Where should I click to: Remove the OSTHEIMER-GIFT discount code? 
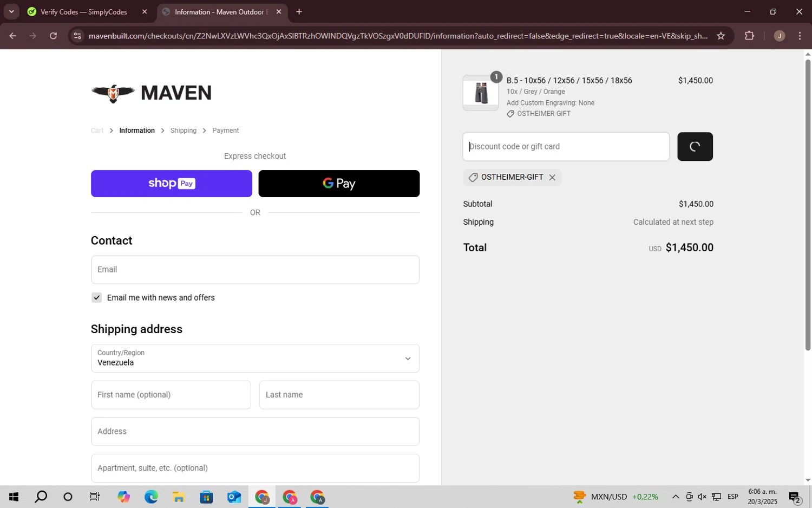coord(552,178)
